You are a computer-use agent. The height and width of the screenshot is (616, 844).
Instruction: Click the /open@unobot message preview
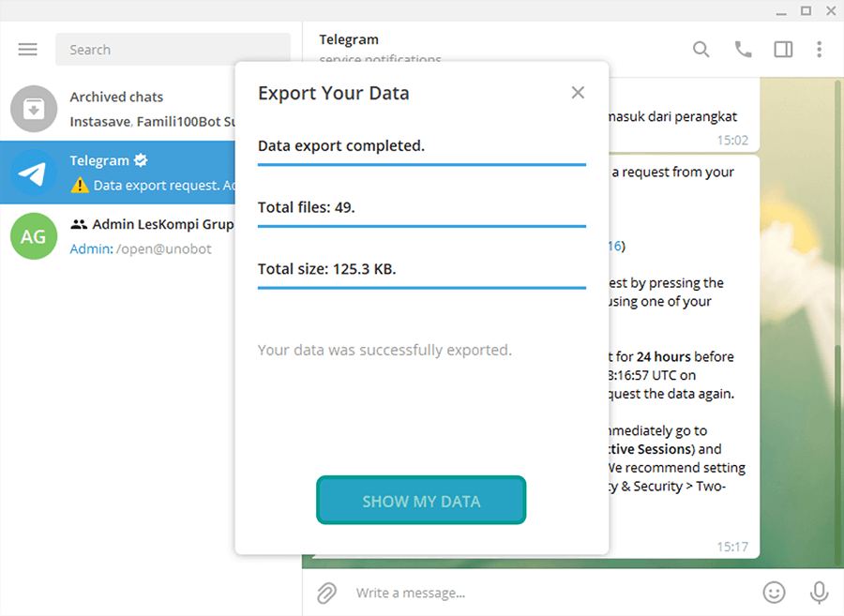pyautogui.click(x=164, y=249)
